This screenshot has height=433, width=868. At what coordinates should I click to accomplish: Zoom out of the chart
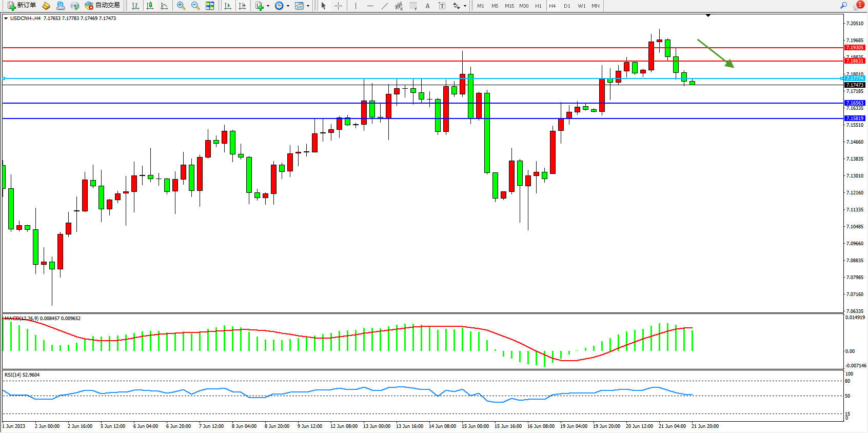pyautogui.click(x=195, y=6)
